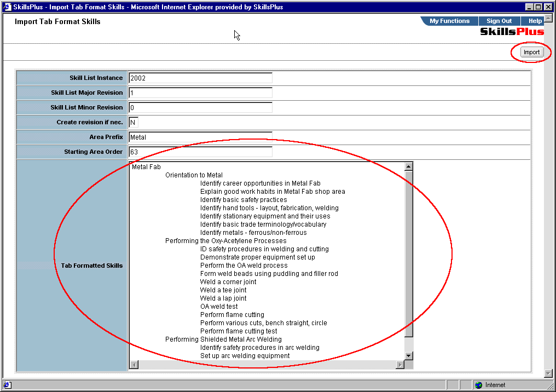The image size is (556, 392).
Task: Click the 'Skill List Major Revision' label
Action: 87,93
